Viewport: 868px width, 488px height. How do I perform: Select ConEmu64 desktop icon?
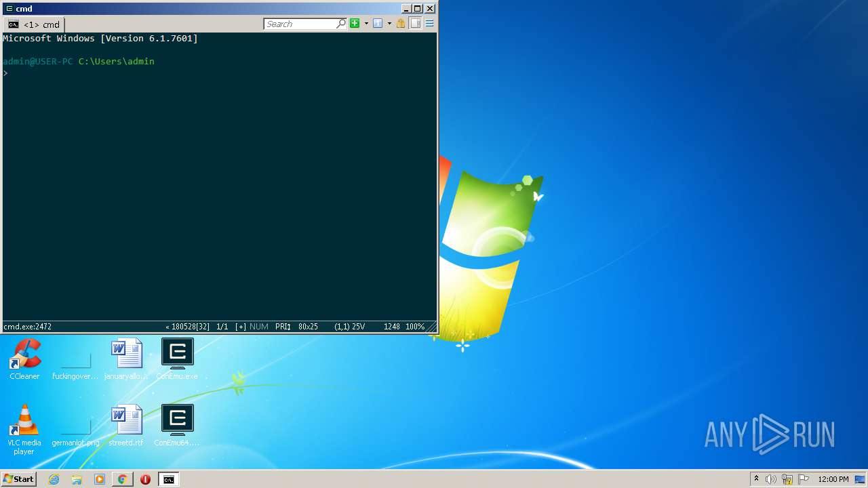pyautogui.click(x=177, y=426)
